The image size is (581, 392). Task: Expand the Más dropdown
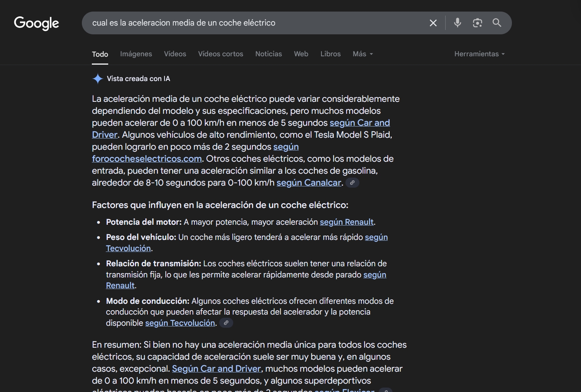coord(363,54)
